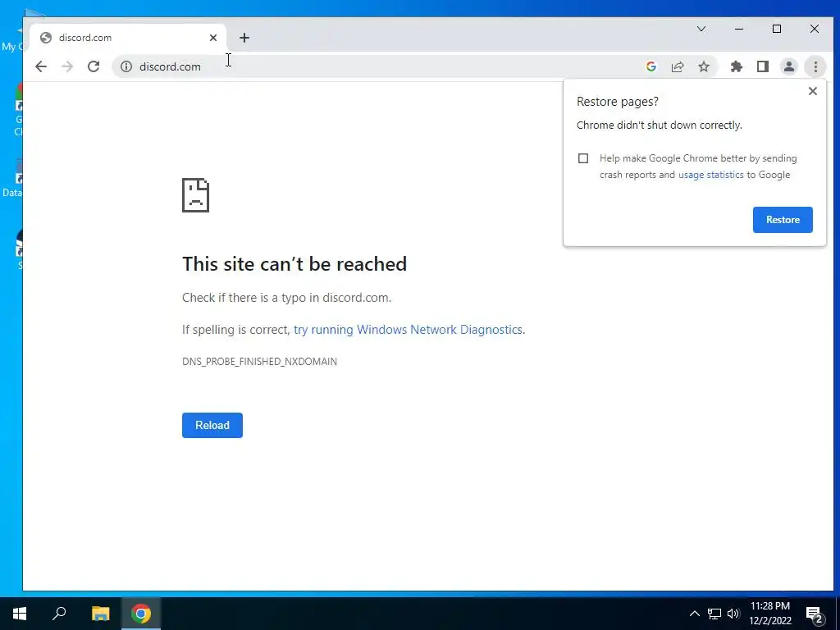This screenshot has height=630, width=840.
Task: Bookmark this tab with the star icon
Action: [x=704, y=66]
